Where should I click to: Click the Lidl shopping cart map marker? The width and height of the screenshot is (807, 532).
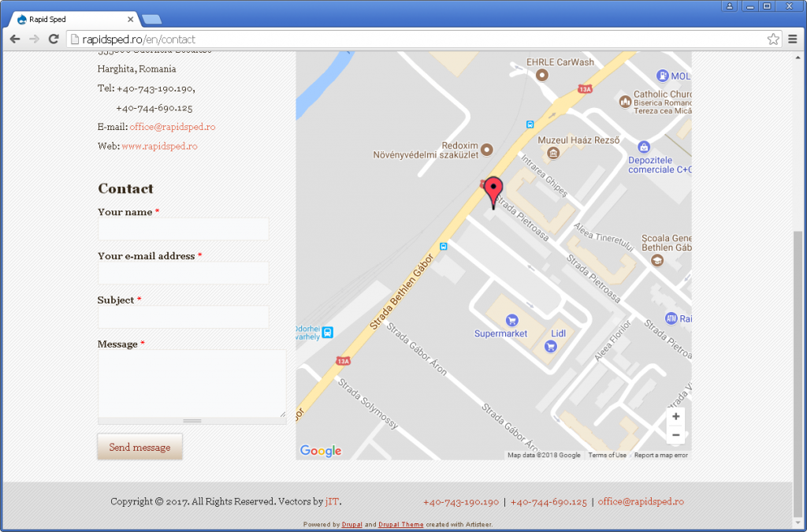(x=551, y=345)
